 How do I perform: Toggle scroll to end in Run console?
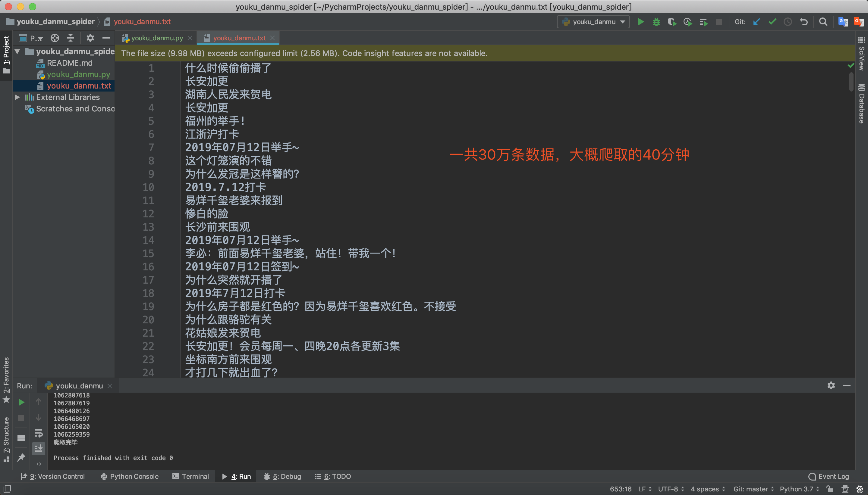(39, 448)
